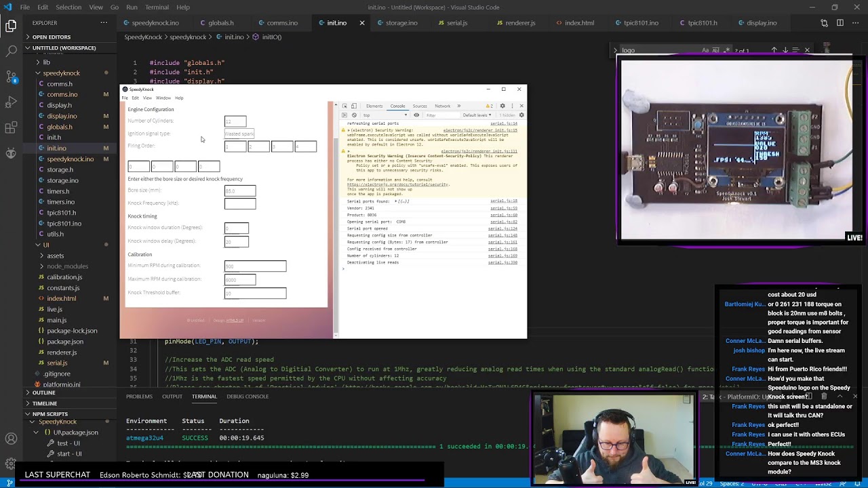Viewport: 868px width, 488px height.
Task: Open Run and Debug view in activity bar
Action: 11,102
